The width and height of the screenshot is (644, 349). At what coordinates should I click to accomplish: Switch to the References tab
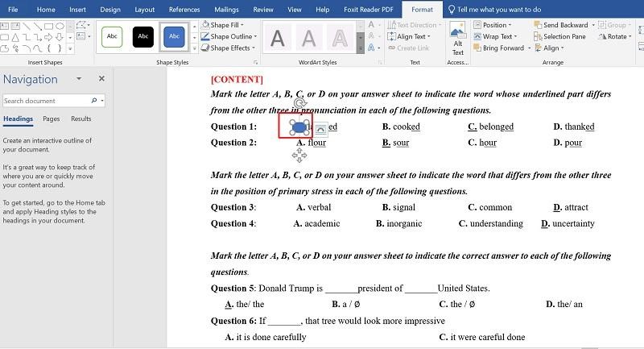(x=184, y=9)
